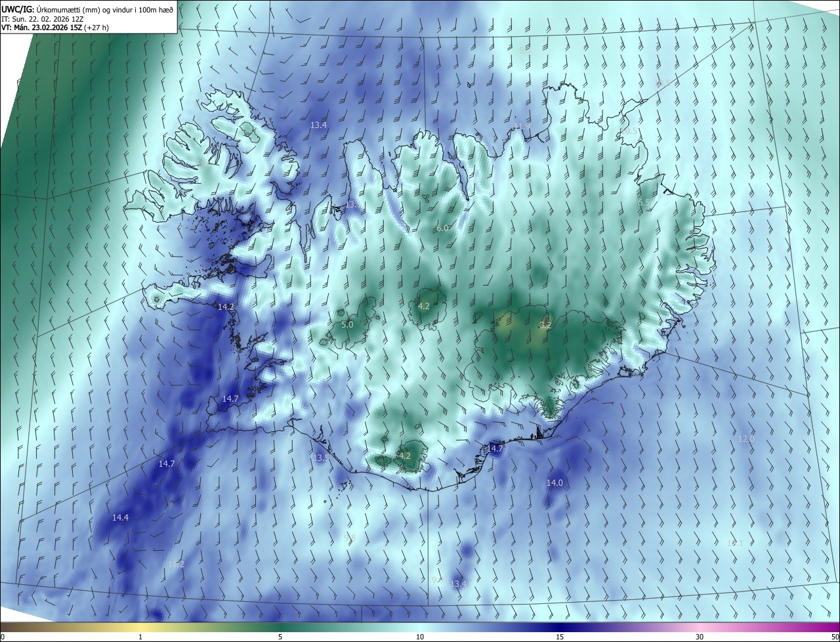This screenshot has width=840, height=642.
Task: Click the '14.0' value label on the map
Action: pyautogui.click(x=555, y=482)
